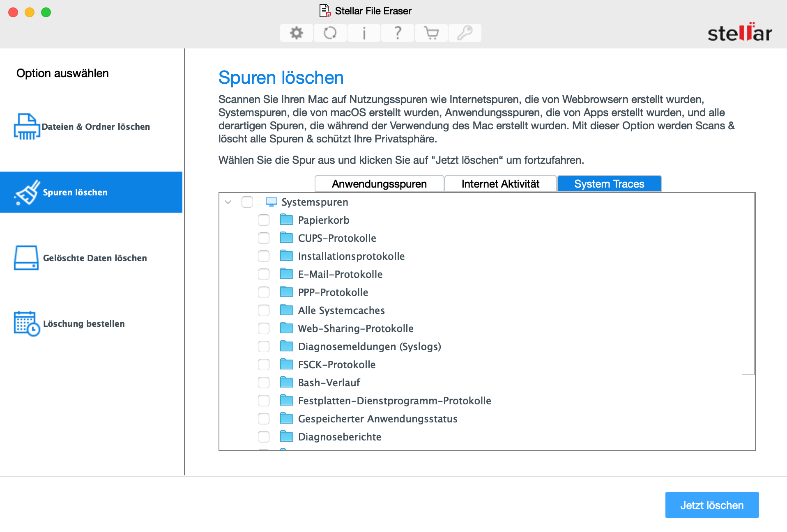Image resolution: width=787 pixels, height=532 pixels.
Task: Check the FSCK-Protokolle checkbox
Action: click(264, 365)
